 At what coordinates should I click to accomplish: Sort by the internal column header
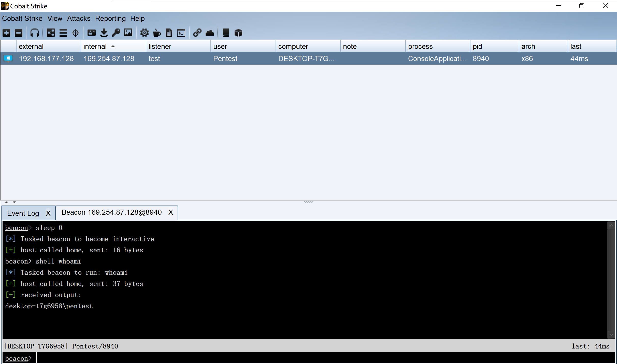coord(95,47)
